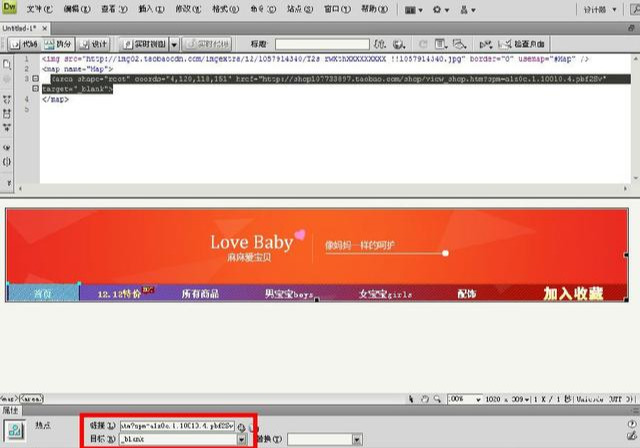
Task: Select the 首页 hotspot on the banner
Action: [x=43, y=293]
